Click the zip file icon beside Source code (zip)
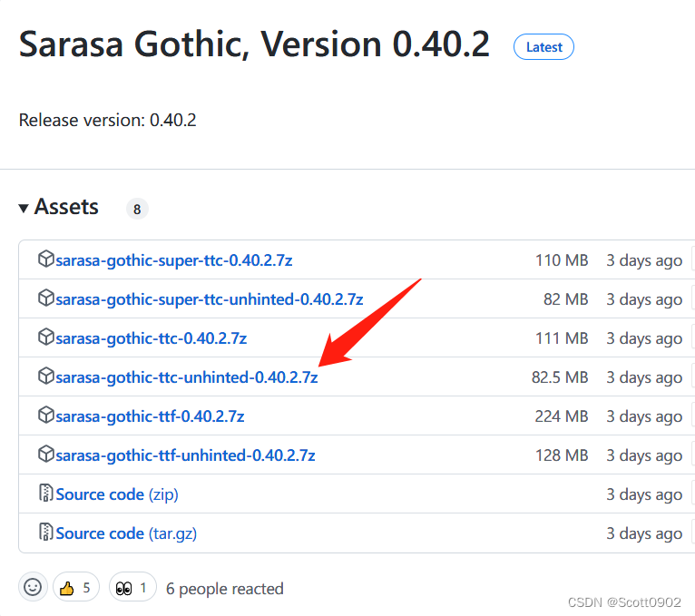695x616 pixels. [46, 493]
